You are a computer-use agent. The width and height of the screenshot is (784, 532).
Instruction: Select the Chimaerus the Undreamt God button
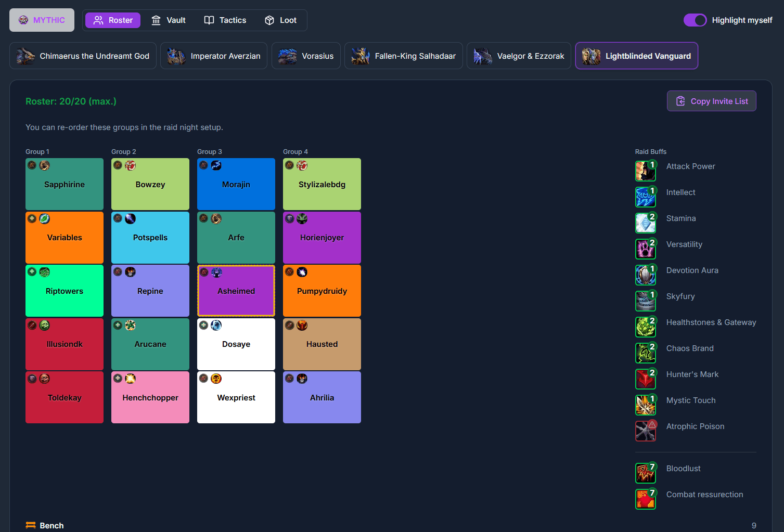click(83, 56)
